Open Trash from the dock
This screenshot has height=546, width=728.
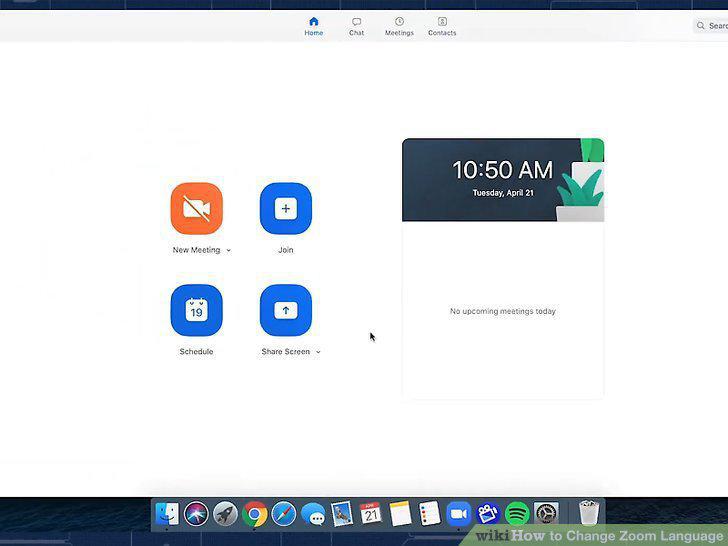(x=589, y=513)
